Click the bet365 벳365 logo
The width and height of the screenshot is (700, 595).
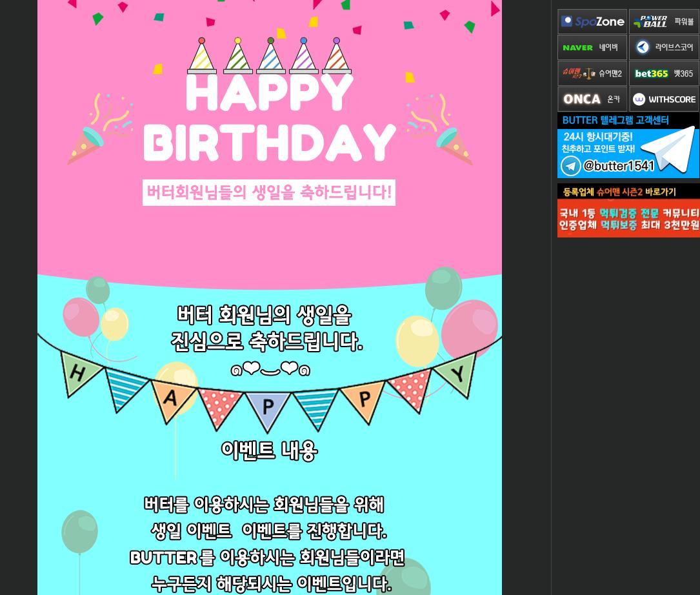click(x=663, y=74)
